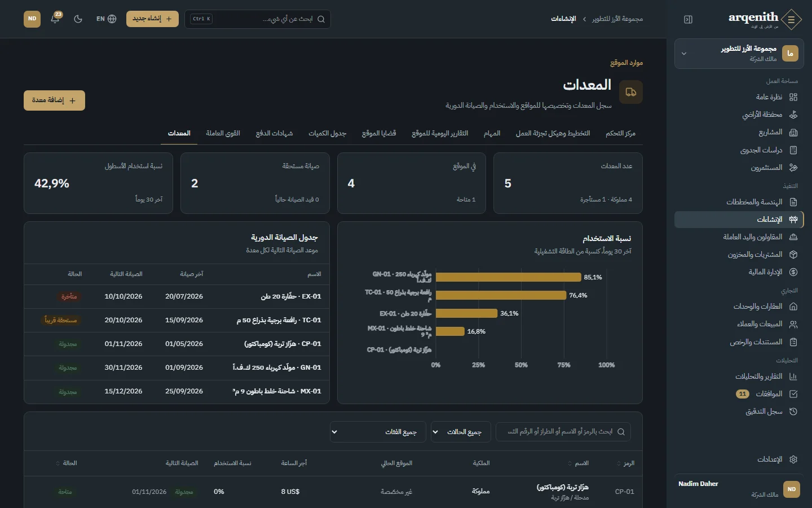The image size is (812, 508).
Task: Click the متاحة status badge in the CP-01 row
Action: [65, 492]
